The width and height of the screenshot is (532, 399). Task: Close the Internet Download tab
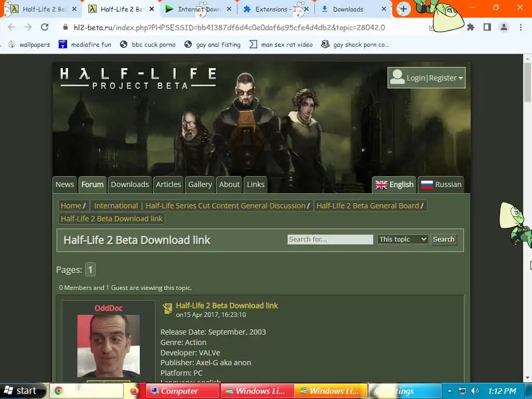(229, 9)
